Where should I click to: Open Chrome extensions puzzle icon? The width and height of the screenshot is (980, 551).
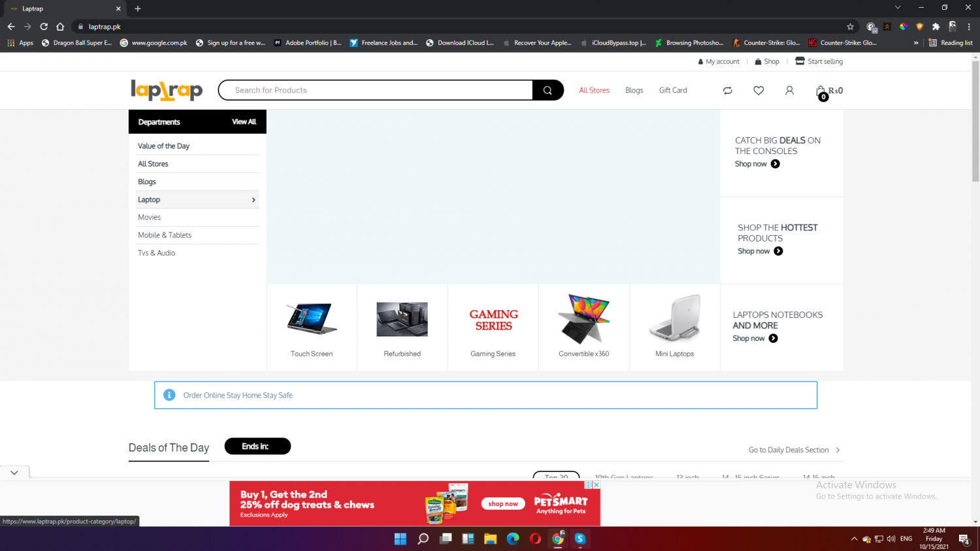936,27
